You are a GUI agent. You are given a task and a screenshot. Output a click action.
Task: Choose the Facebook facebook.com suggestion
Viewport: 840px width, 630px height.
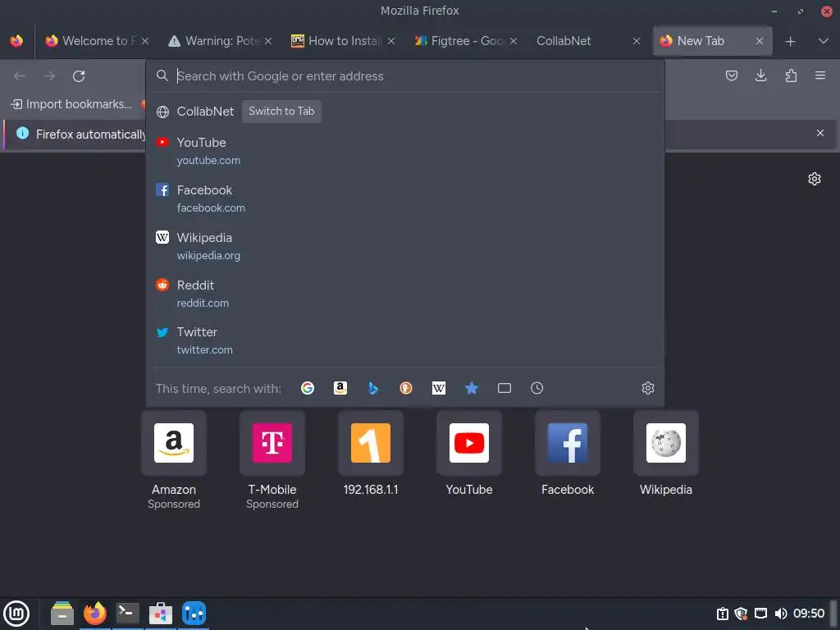tap(405, 199)
